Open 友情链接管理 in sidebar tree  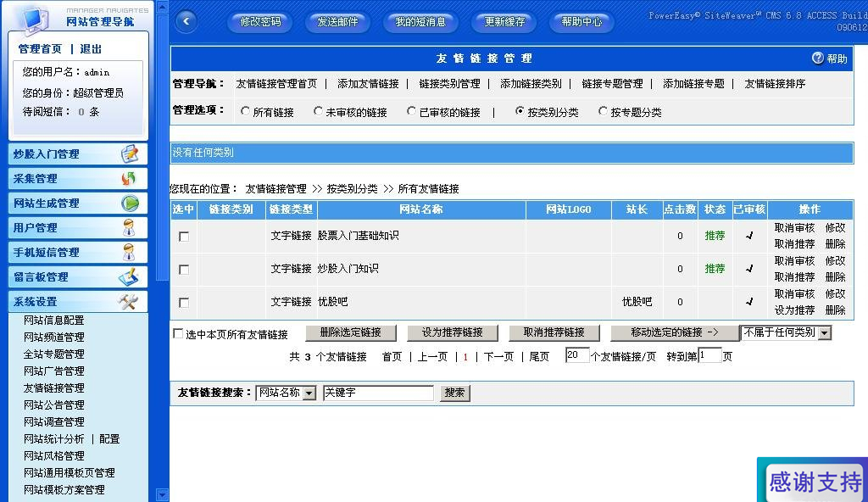pyautogui.click(x=54, y=388)
